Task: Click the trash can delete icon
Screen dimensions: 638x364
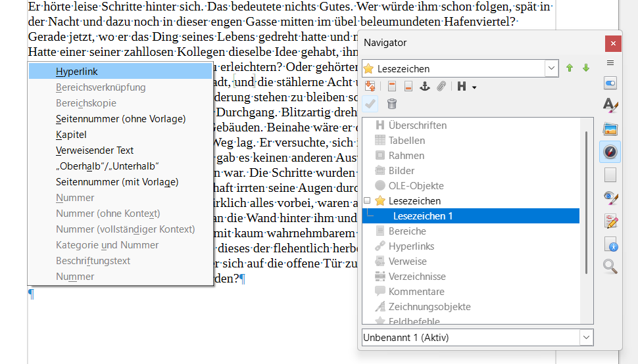Action: click(392, 104)
